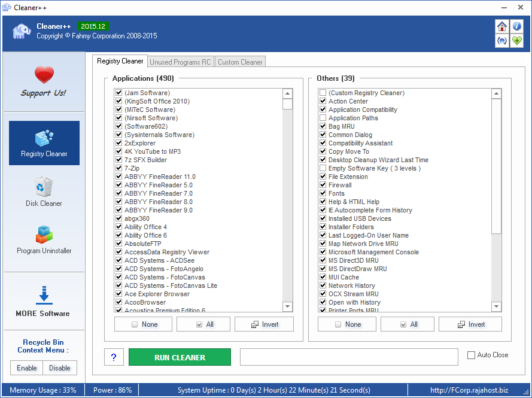Uncheck the 7-Zip application entry
532x398 pixels.
pos(118,168)
